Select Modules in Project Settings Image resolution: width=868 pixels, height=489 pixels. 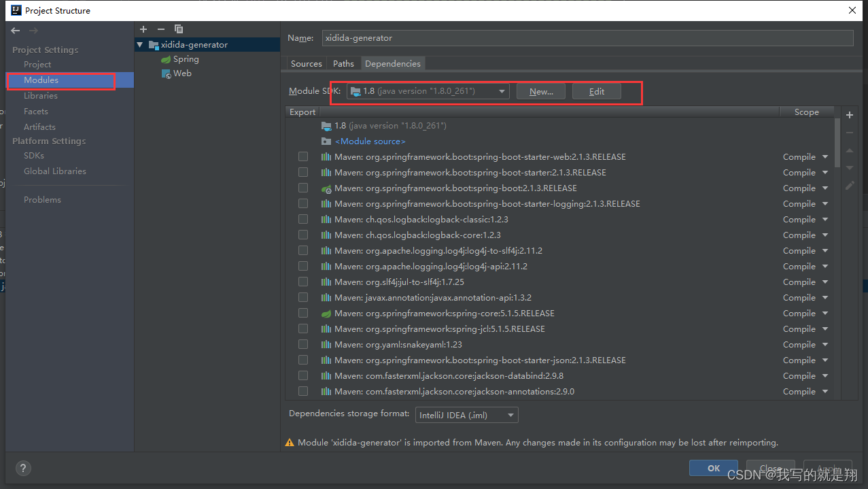[41, 80]
